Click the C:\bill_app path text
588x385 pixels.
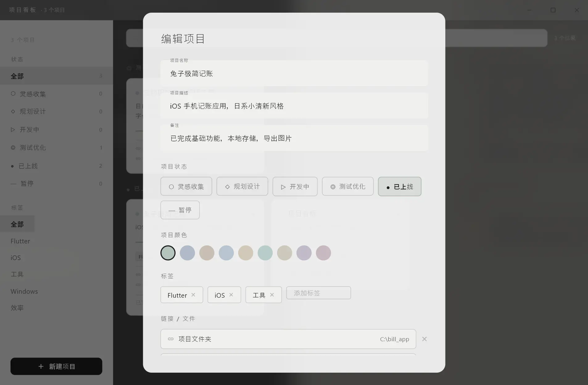tap(395, 339)
